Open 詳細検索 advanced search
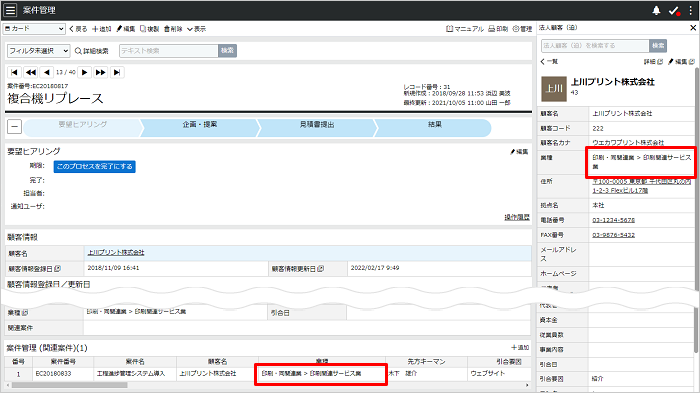This screenshot has width=700, height=393. click(x=92, y=51)
